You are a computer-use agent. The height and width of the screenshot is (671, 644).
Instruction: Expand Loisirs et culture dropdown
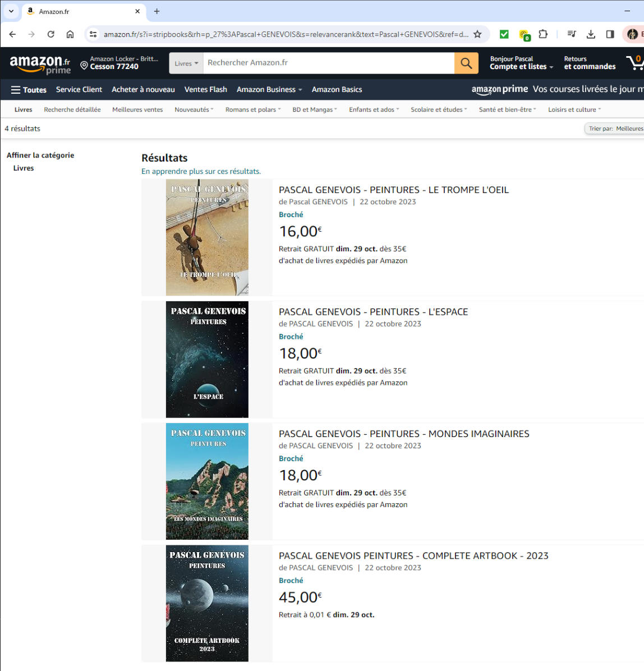(x=574, y=109)
